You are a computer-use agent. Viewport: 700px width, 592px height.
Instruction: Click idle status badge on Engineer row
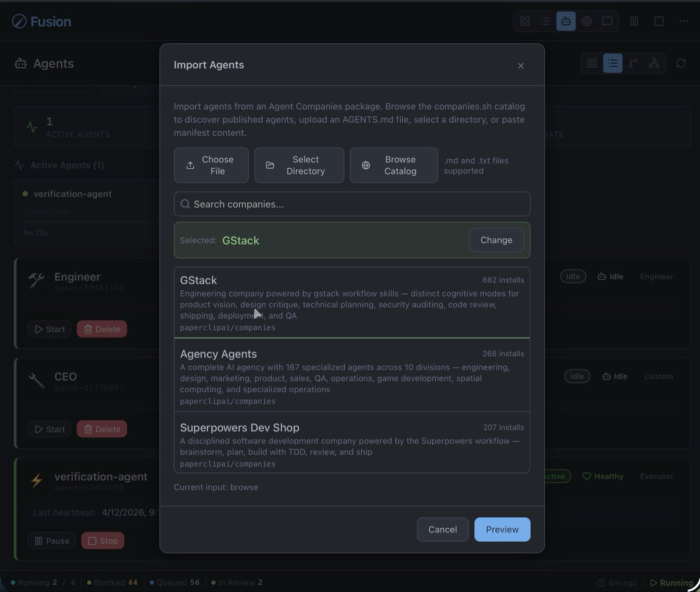[573, 276]
